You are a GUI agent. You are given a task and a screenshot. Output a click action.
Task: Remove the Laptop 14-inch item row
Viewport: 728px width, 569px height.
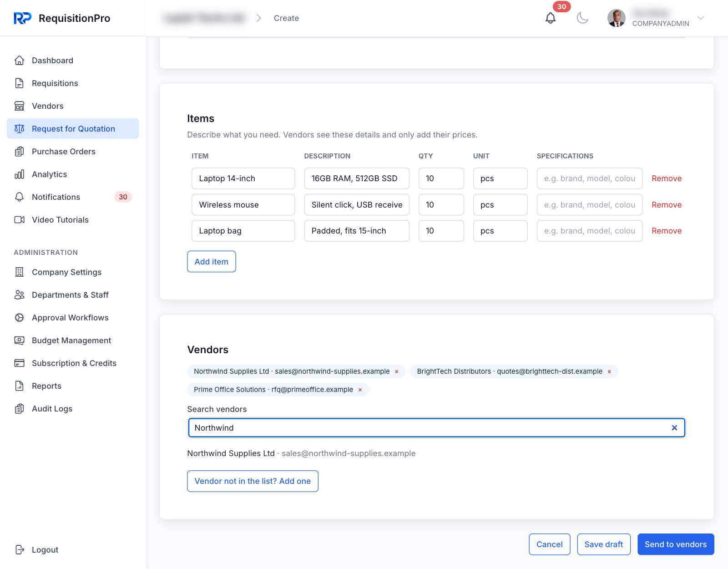coord(667,178)
